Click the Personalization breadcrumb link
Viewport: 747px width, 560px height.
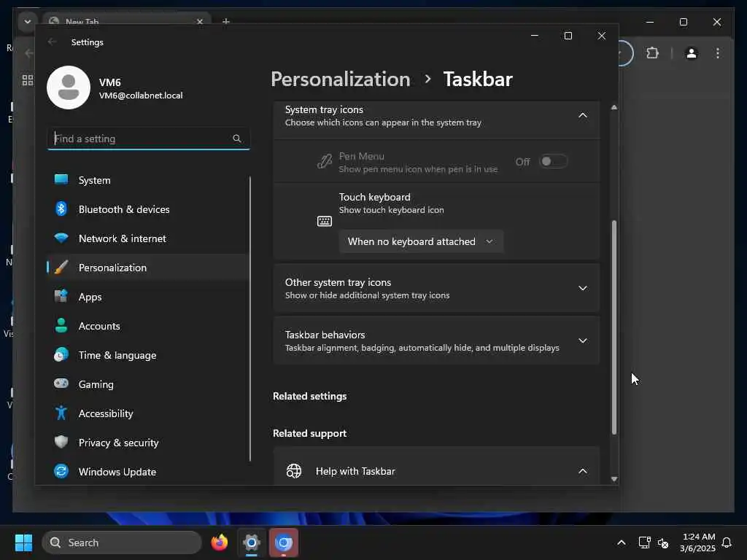[x=341, y=79]
